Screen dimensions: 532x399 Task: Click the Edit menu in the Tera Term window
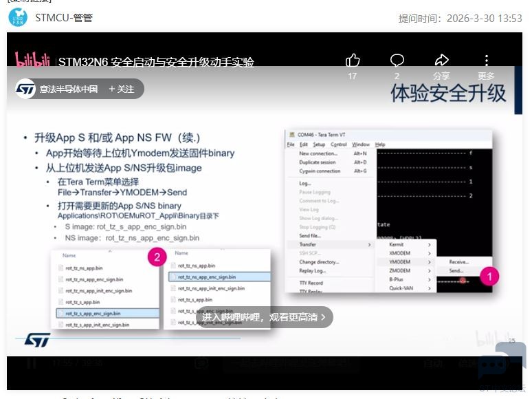click(x=303, y=144)
